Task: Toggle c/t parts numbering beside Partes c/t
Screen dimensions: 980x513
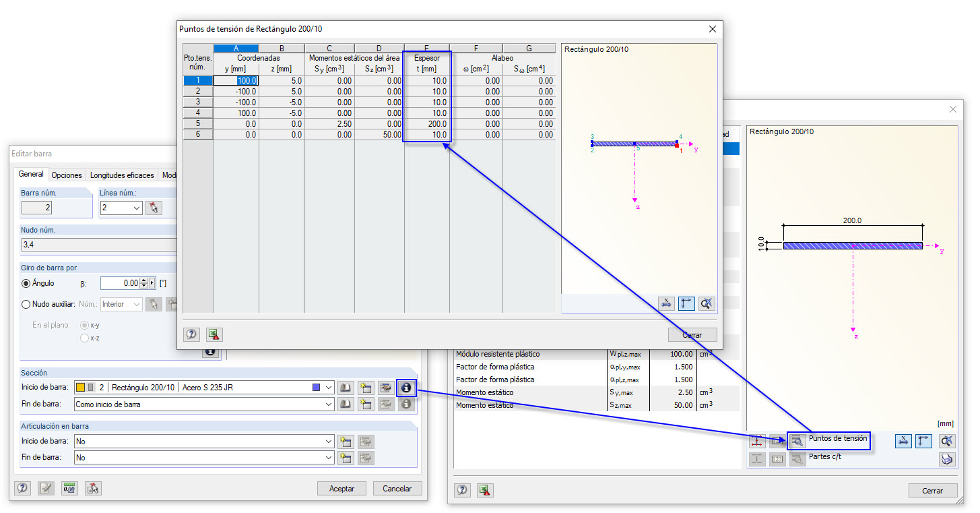Action: pyautogui.click(x=777, y=459)
